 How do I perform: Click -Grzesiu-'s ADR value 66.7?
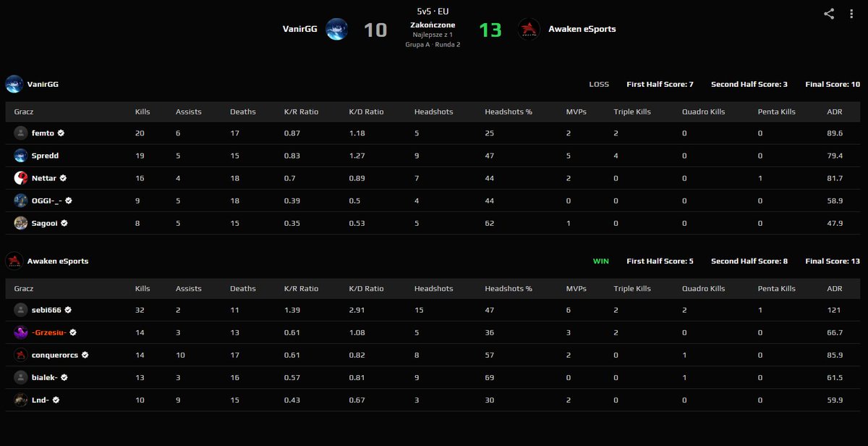835,332
